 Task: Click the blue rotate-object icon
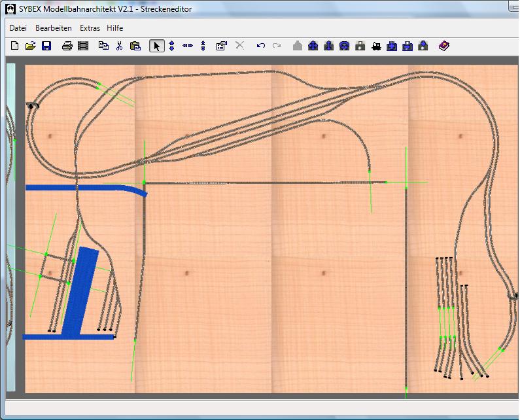tap(345, 46)
